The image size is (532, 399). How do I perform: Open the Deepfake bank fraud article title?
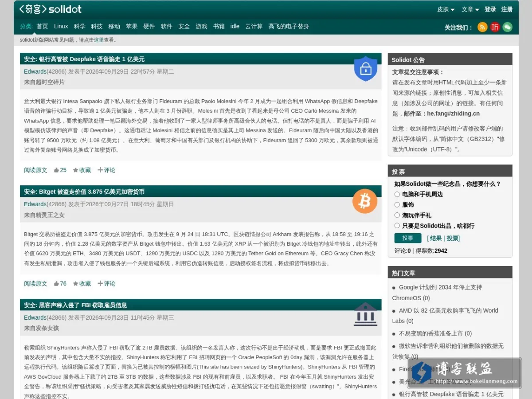click(84, 59)
